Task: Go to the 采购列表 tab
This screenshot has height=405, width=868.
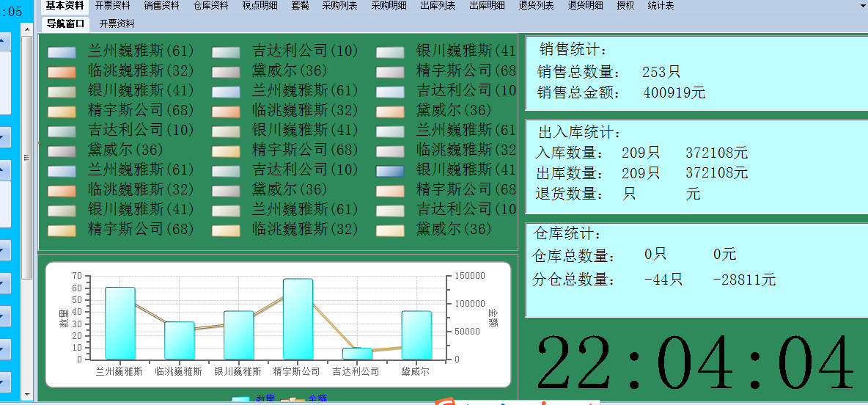Action: (x=339, y=6)
